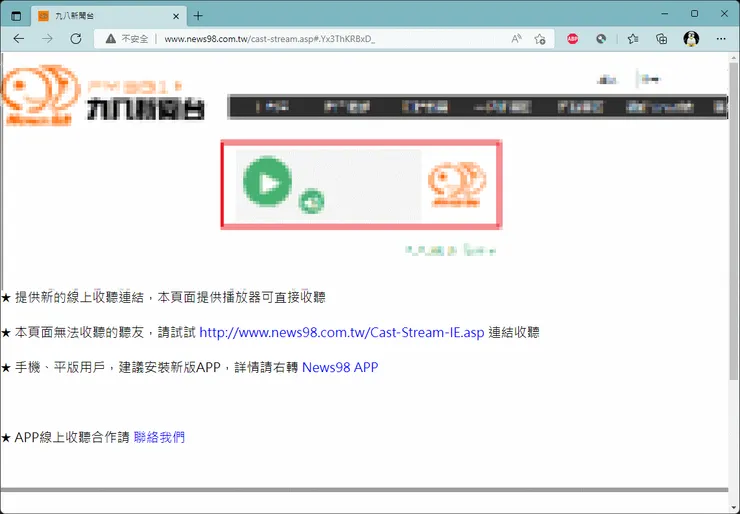Viewport: 740px width, 514px height.
Task: Open the Collections icon
Action: pyautogui.click(x=662, y=39)
